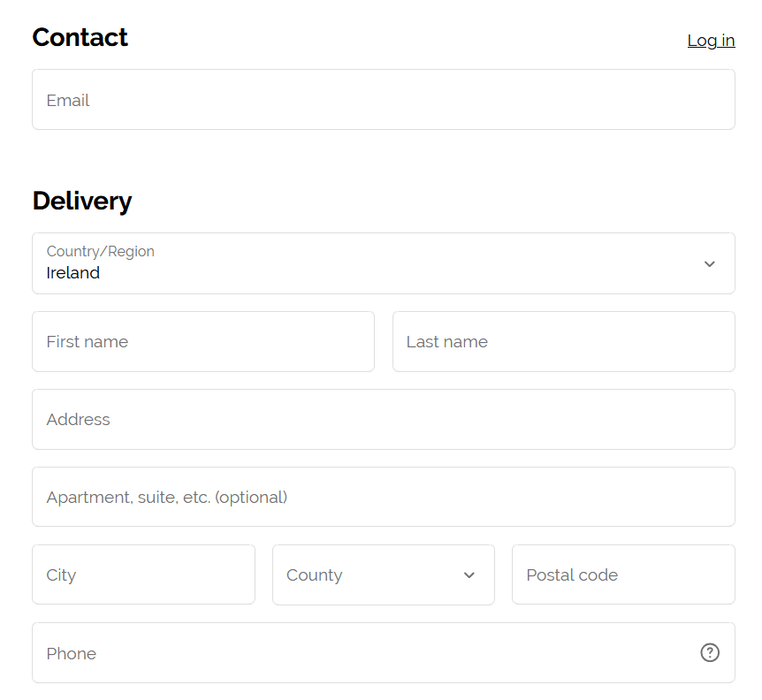The image size is (762, 700).
Task: Click the Email input field
Action: point(383,99)
